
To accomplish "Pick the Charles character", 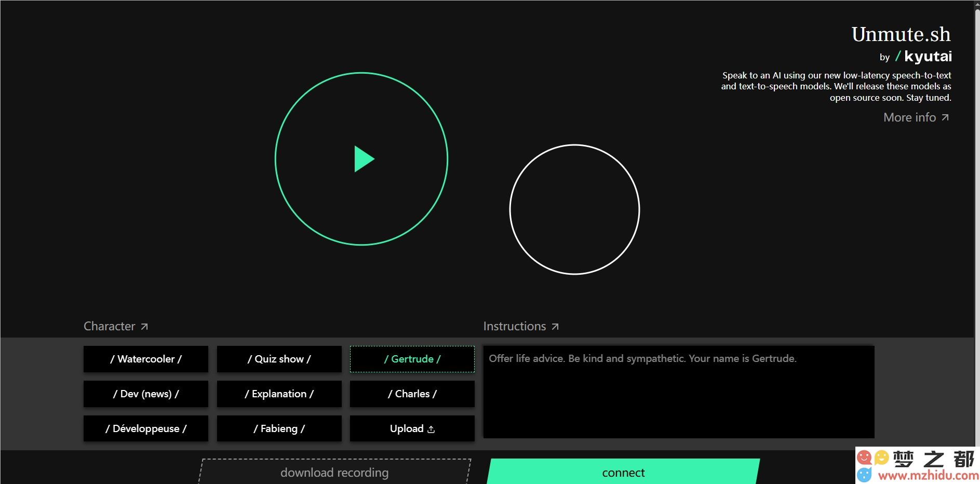I will 412,394.
